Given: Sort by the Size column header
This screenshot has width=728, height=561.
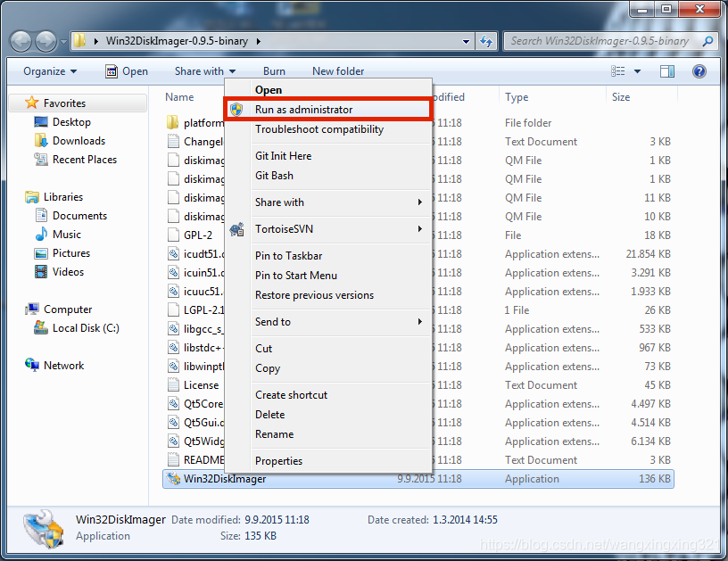Looking at the screenshot, I should point(621,97).
